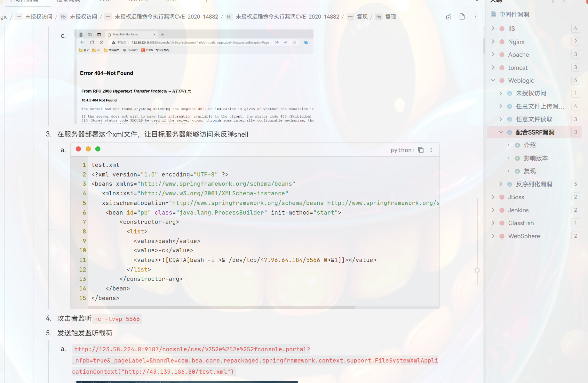Image resolution: width=588 pixels, height=383 pixels.
Task: Expand the tomcat outline section
Action: [x=493, y=68]
